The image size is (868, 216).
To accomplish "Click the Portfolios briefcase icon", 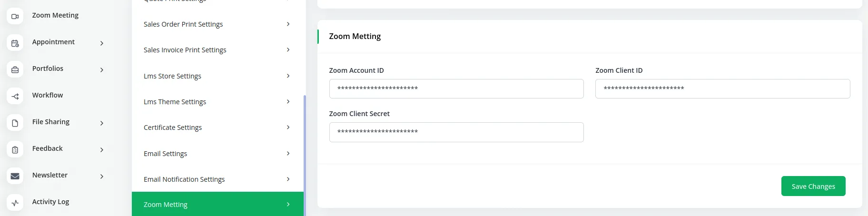I will click(15, 70).
